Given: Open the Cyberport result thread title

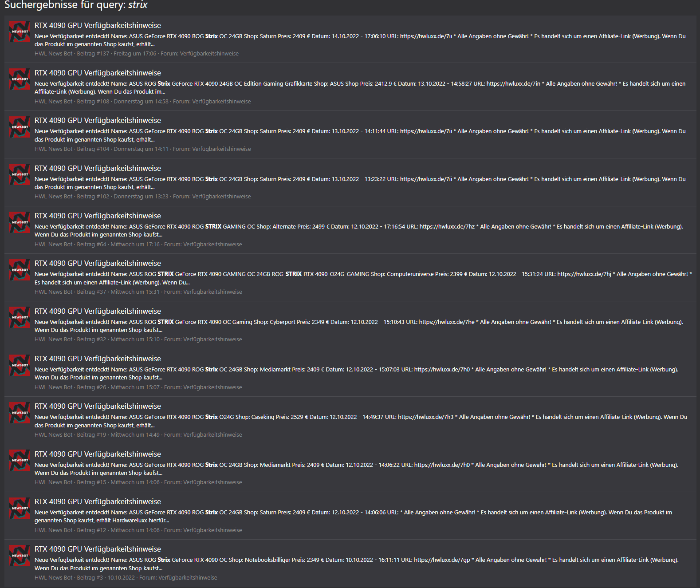Looking at the screenshot, I should point(98,311).
